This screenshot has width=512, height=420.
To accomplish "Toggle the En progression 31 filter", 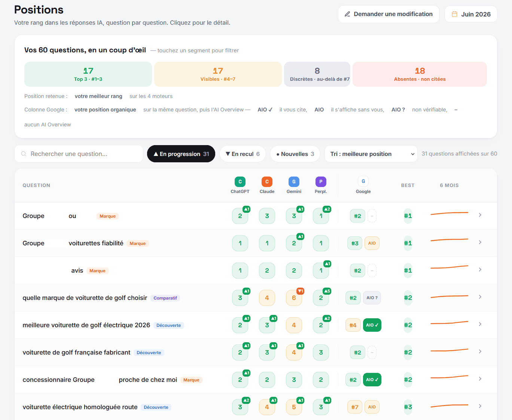I will [181, 154].
